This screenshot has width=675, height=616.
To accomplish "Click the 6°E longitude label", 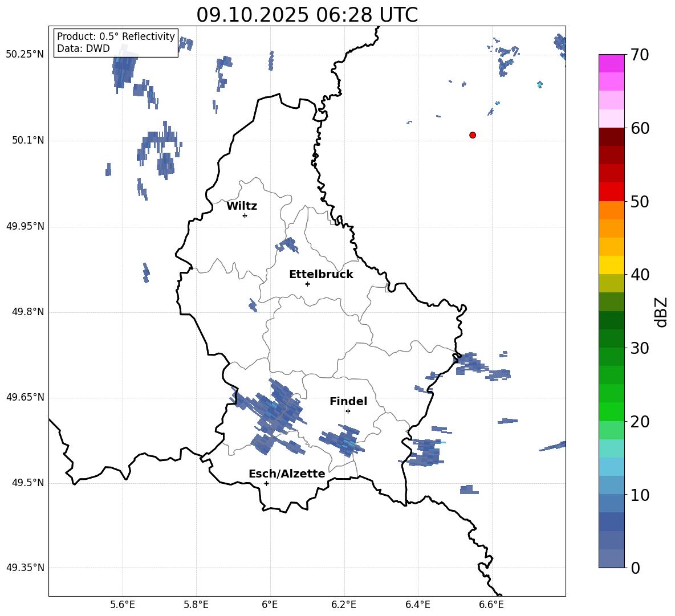I will (270, 605).
